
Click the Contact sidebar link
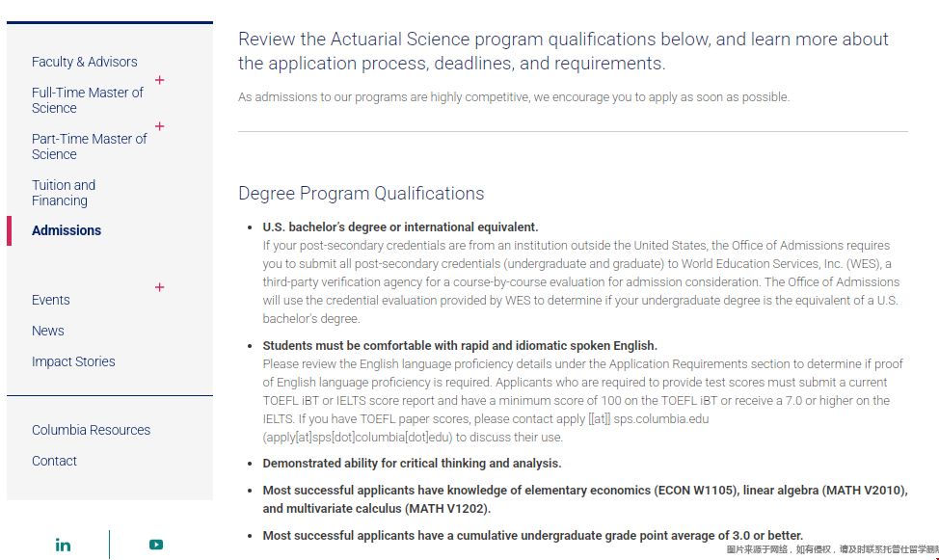pyautogui.click(x=54, y=461)
